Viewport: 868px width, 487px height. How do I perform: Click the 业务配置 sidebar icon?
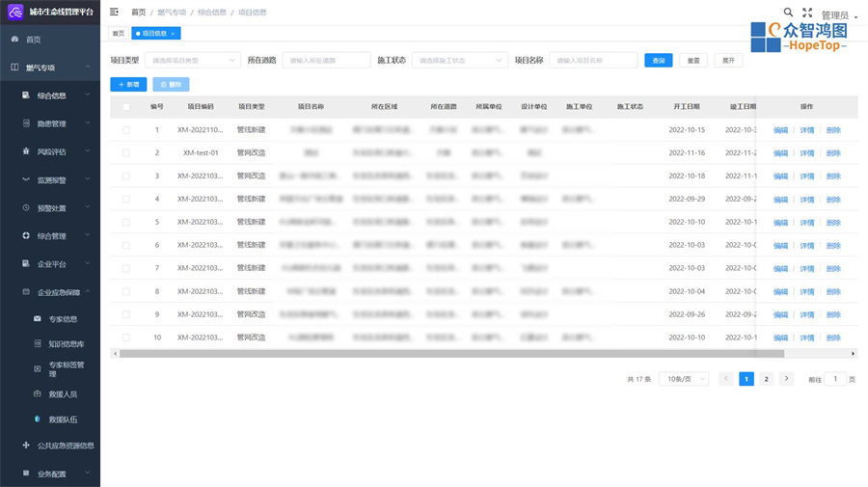pos(26,473)
